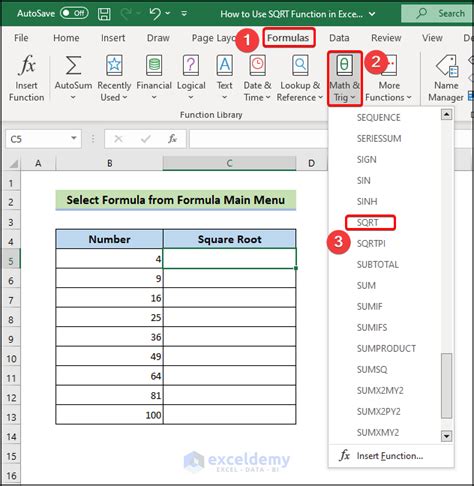Click the search magnifier icon in title bar
The image size is (474, 486).
coord(422,13)
